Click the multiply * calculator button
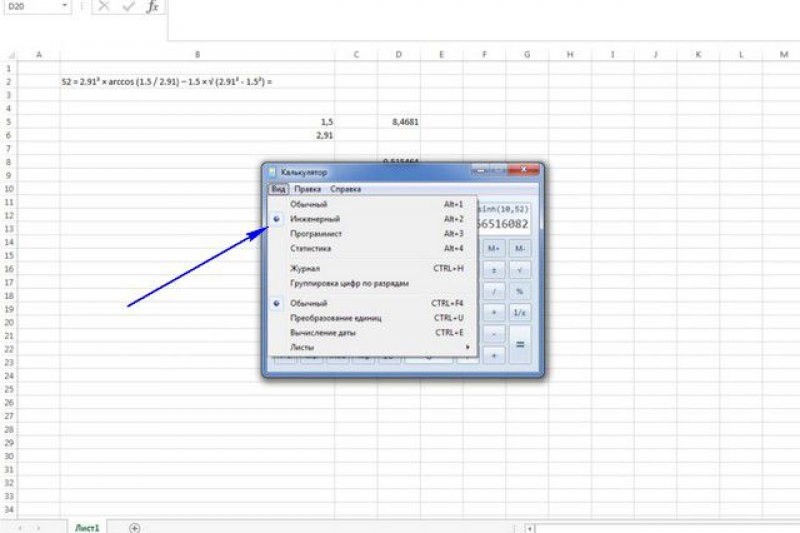 point(493,313)
